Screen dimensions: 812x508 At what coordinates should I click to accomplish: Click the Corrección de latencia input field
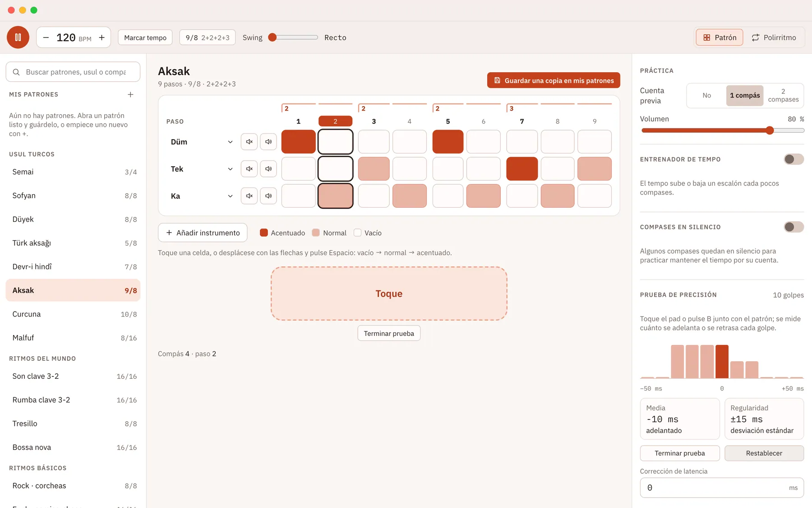click(x=722, y=488)
